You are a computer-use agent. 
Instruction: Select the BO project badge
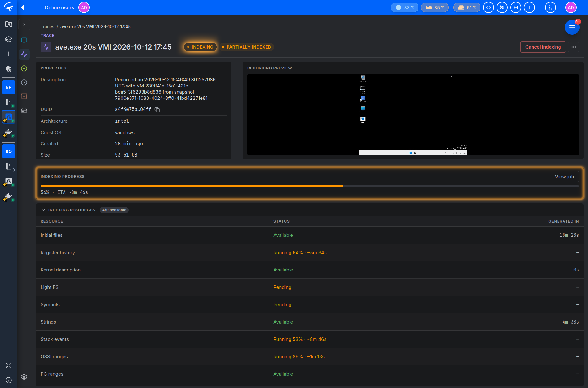(9, 152)
